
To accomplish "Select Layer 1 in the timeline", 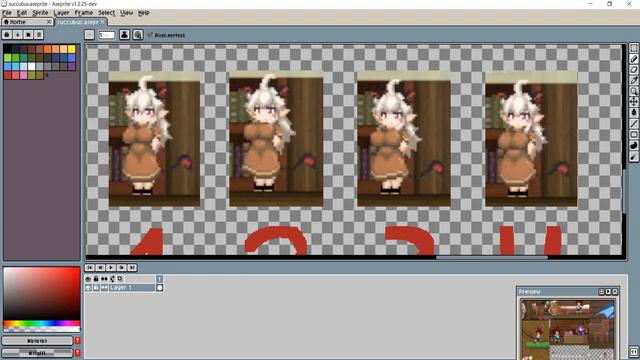I will (131, 288).
